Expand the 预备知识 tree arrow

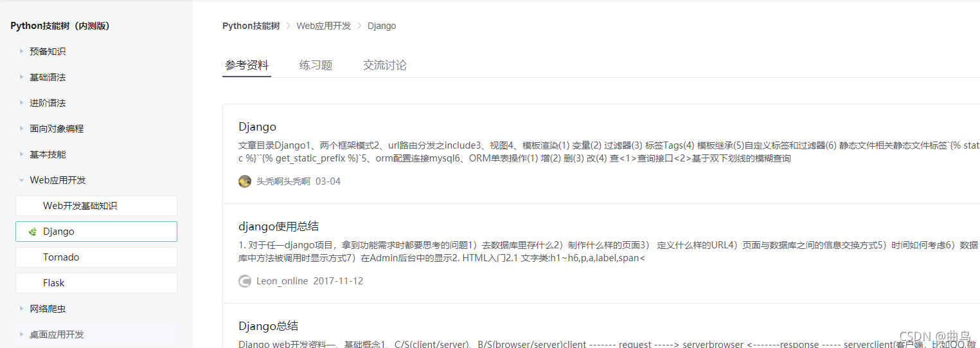pos(22,51)
